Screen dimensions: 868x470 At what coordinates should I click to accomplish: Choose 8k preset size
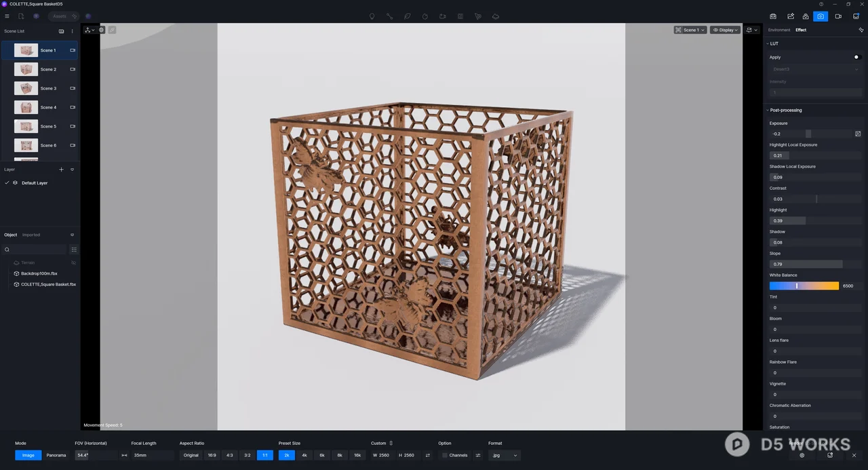click(340, 455)
